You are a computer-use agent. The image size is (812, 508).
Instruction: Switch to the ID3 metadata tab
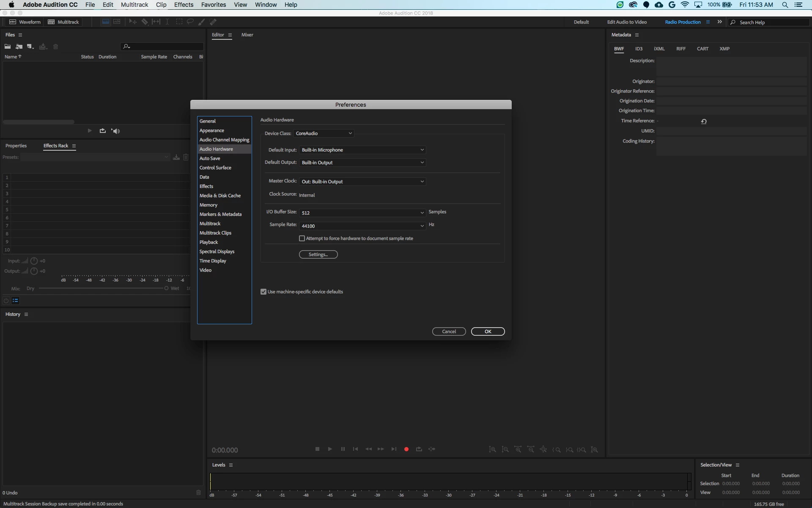[639, 49]
